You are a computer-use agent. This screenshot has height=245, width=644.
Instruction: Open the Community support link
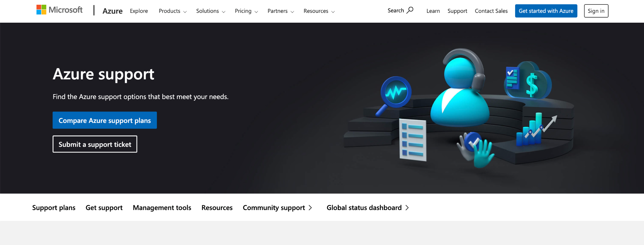277,208
